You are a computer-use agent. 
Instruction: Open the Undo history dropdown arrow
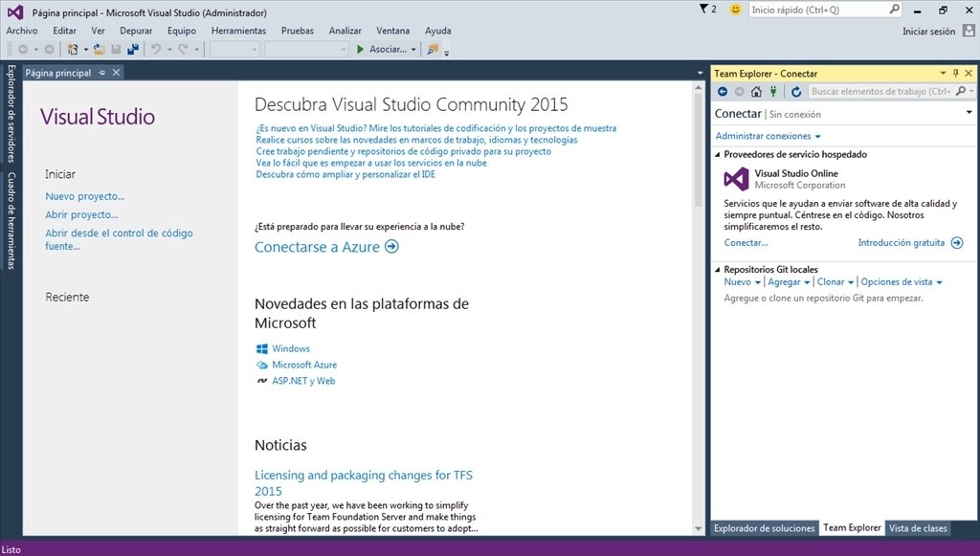click(169, 50)
